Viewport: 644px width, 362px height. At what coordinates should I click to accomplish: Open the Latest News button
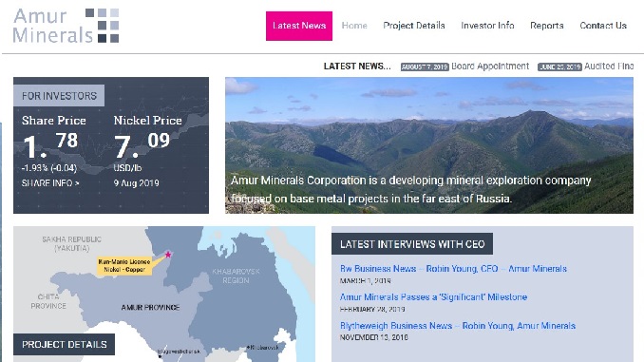point(299,26)
